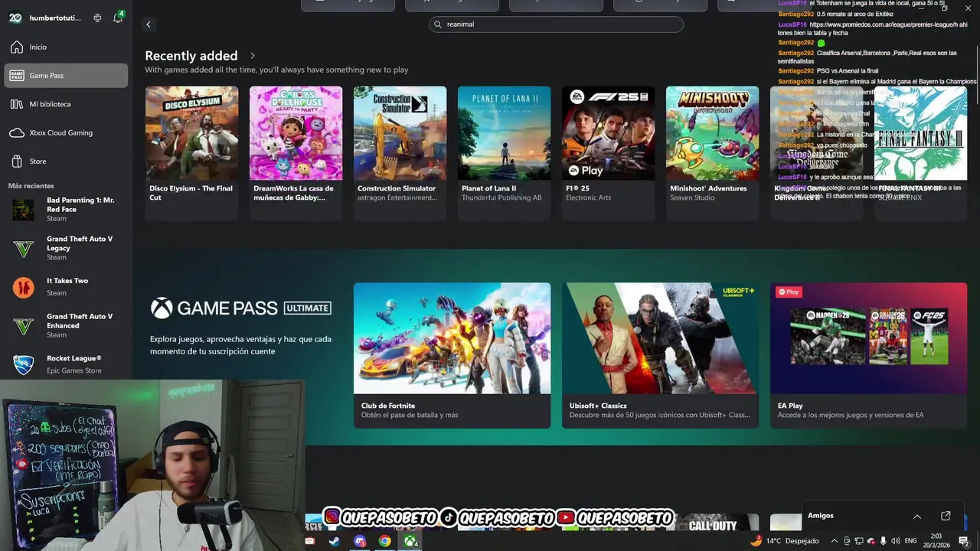Open the profile avatar for humbertotuti
The image size is (980, 551).
[x=15, y=18]
